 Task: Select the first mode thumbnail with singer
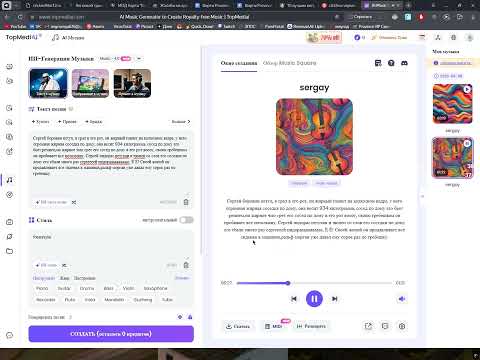48,83
